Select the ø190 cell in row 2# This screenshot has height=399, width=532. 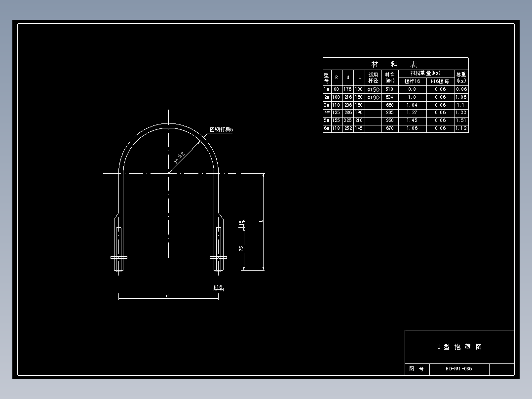(373, 97)
